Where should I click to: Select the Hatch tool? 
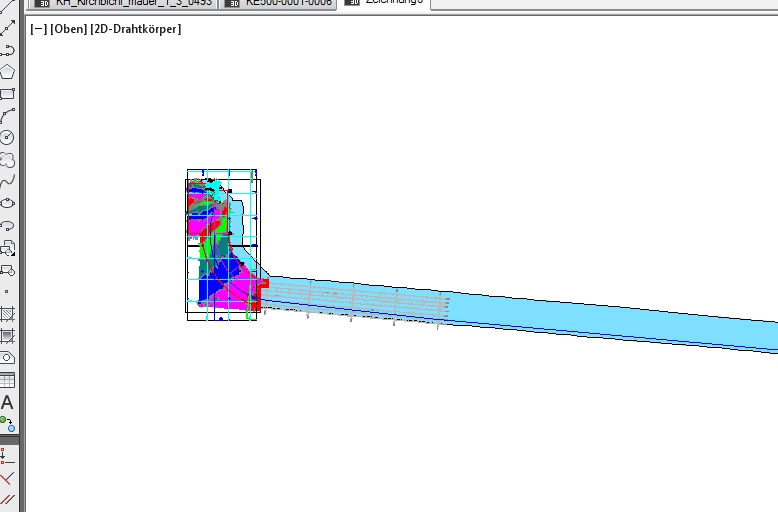click(7, 314)
